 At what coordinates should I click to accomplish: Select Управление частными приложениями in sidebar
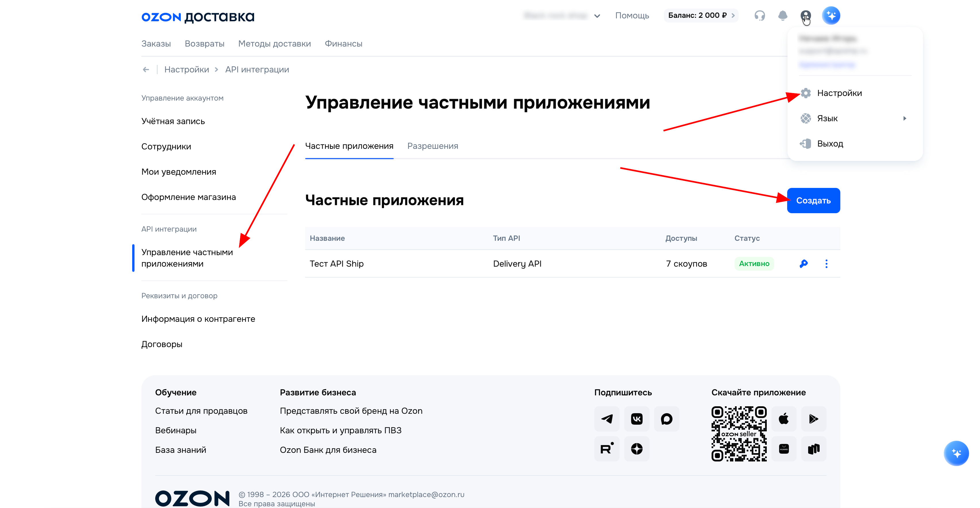[187, 258]
